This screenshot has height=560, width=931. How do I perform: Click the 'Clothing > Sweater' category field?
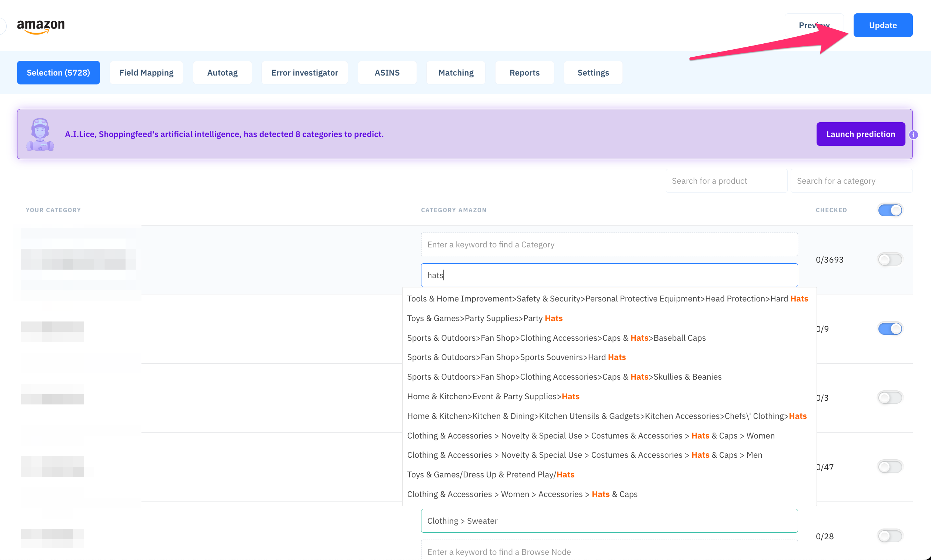[x=609, y=521]
